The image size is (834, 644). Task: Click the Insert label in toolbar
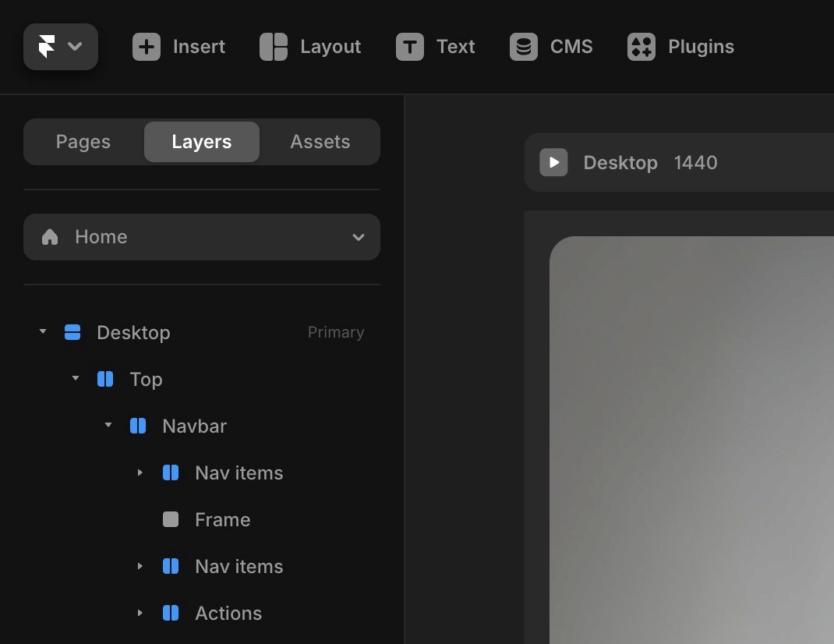pyautogui.click(x=199, y=47)
